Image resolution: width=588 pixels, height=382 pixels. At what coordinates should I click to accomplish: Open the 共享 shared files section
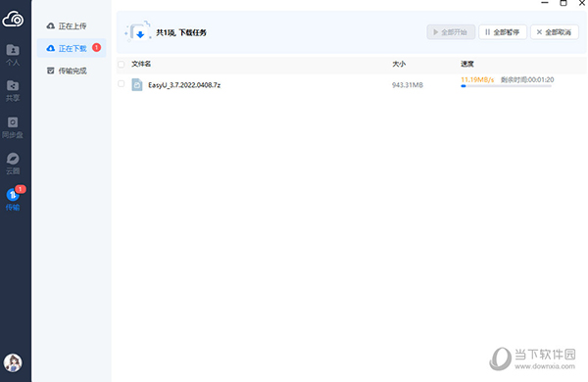click(13, 91)
